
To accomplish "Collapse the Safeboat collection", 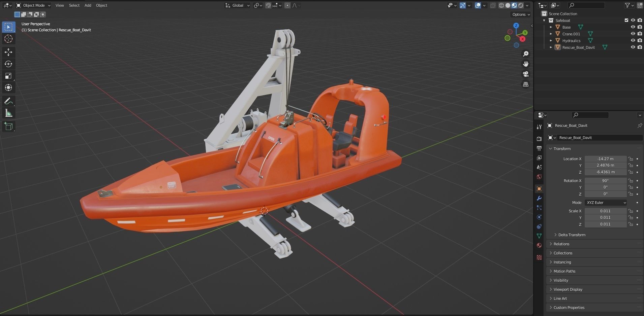I will [544, 20].
